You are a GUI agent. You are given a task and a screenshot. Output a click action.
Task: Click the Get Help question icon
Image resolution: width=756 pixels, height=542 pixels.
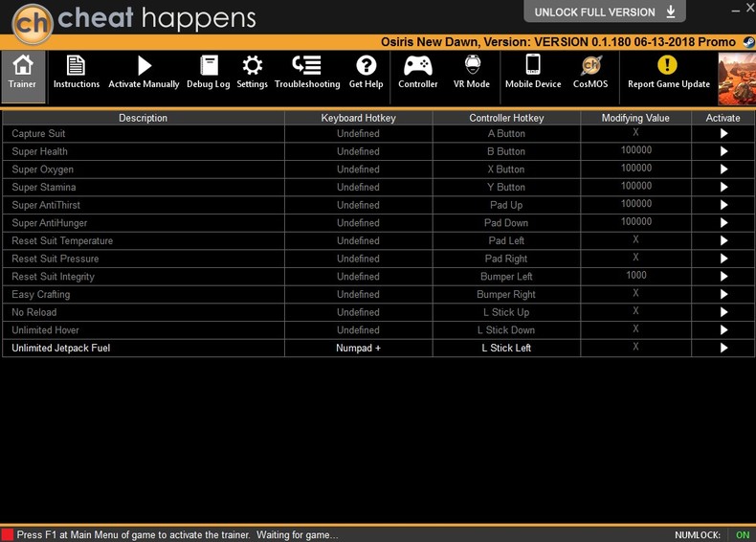tap(366, 65)
